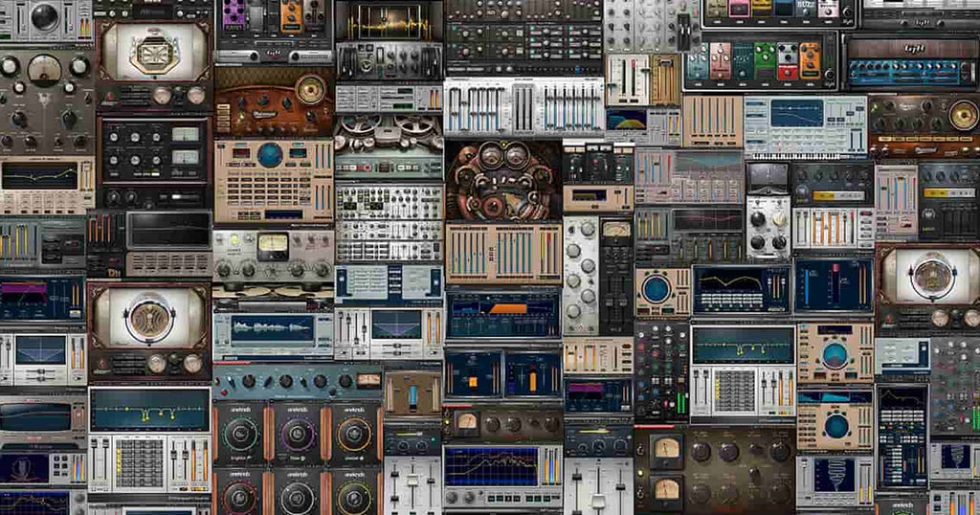Toggle the pink pedal in the top-right pedalboard

pyautogui.click(x=738, y=8)
